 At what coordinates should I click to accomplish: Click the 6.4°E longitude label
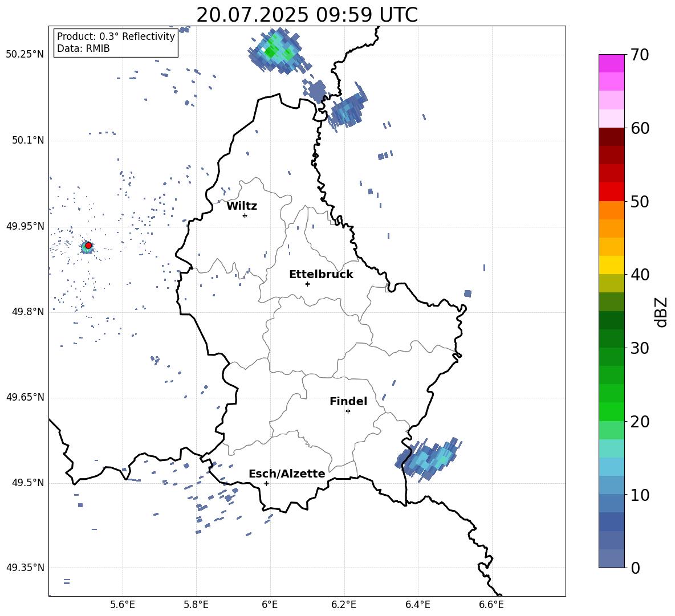(417, 605)
